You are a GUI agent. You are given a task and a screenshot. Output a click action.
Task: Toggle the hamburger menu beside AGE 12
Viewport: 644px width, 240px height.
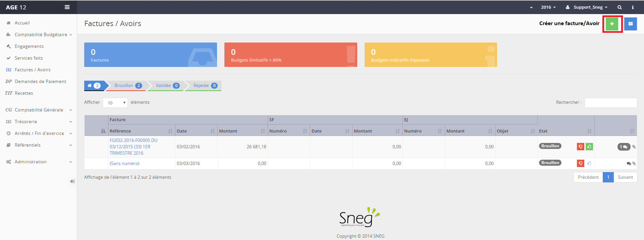point(67,7)
